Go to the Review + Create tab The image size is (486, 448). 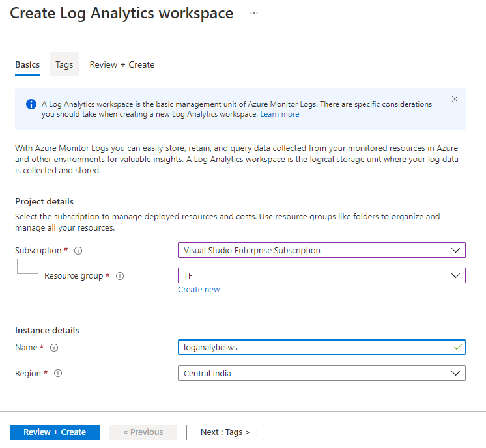[x=122, y=64]
